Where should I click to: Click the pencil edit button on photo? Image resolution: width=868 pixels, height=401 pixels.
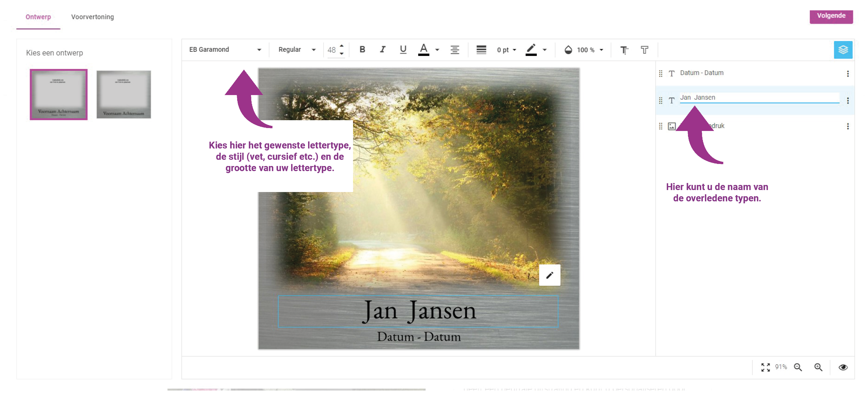(x=549, y=275)
